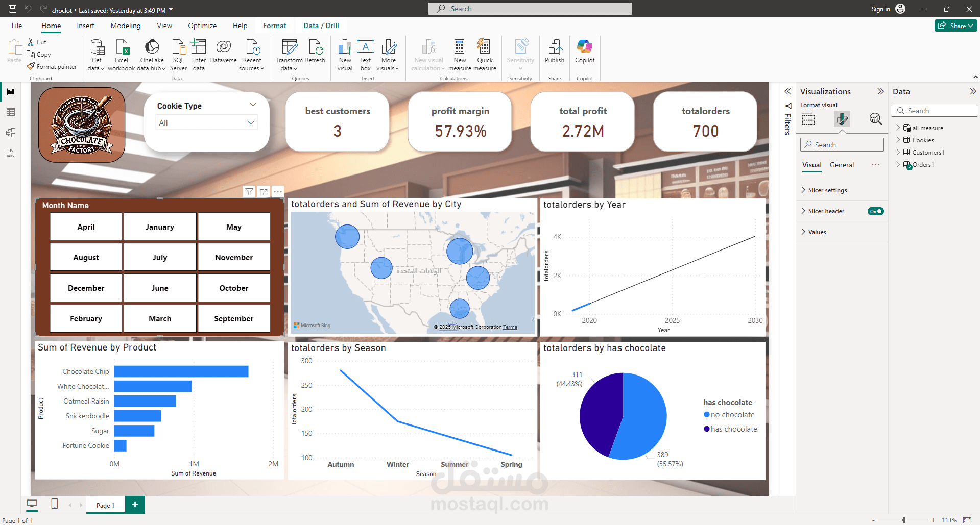Open DAX query view in sidebar

10,153
